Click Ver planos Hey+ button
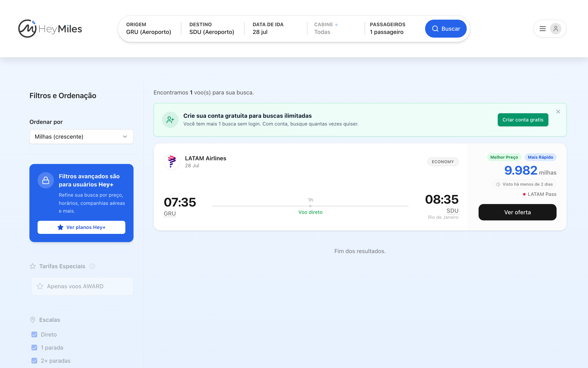Screen dimensions: 588x368 (x=81, y=227)
